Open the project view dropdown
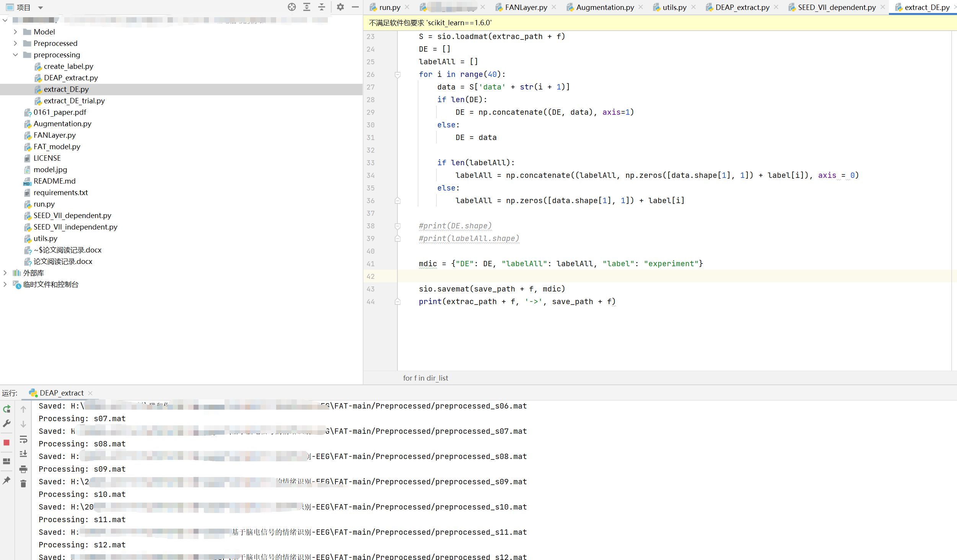This screenshot has width=957, height=560. pyautogui.click(x=41, y=7)
